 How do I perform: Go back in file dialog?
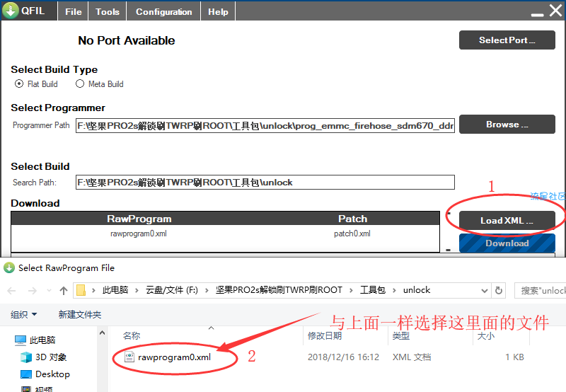pyautogui.click(x=11, y=291)
